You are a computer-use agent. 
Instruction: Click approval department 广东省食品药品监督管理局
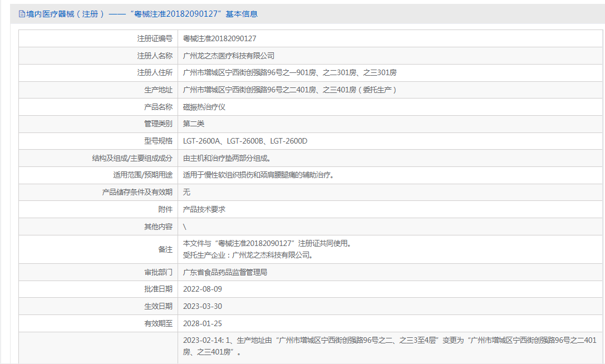[225, 273]
